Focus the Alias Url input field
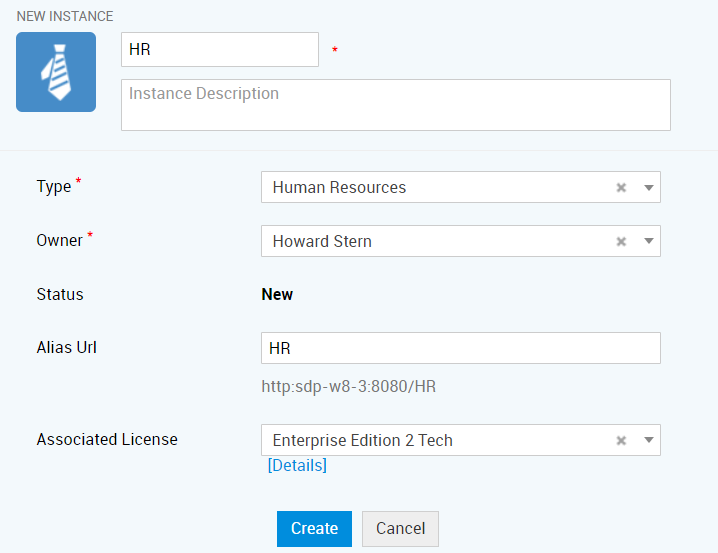Viewport: 718px width, 553px height. [460, 348]
